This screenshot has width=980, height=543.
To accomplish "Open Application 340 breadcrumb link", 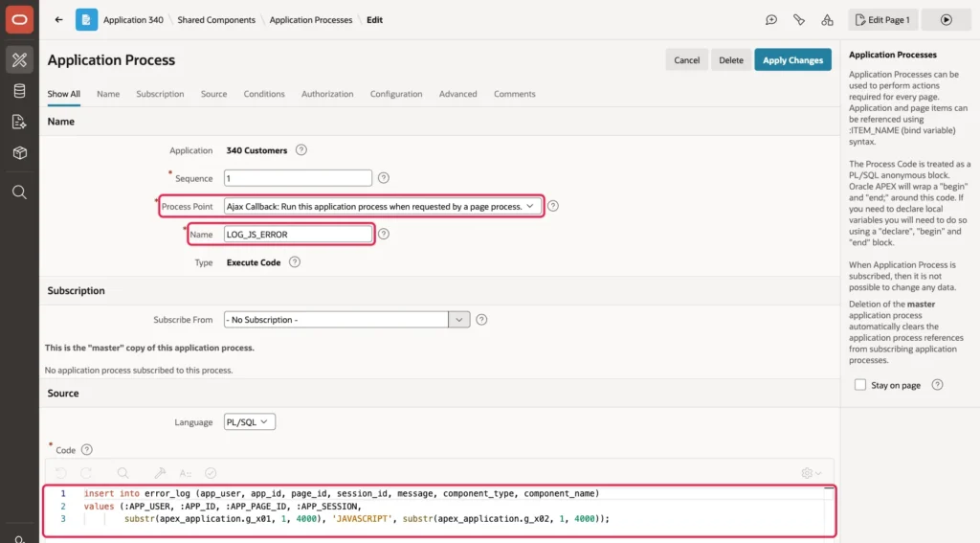I will pos(133,20).
